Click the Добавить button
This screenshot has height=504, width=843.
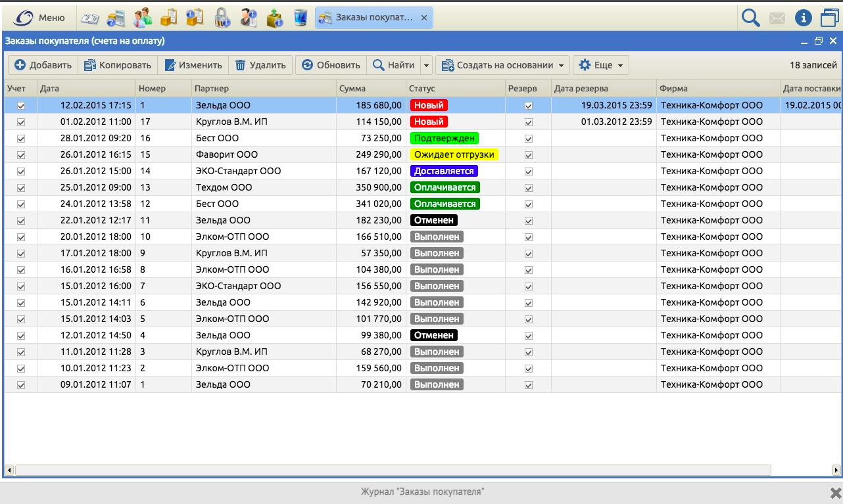[43, 65]
